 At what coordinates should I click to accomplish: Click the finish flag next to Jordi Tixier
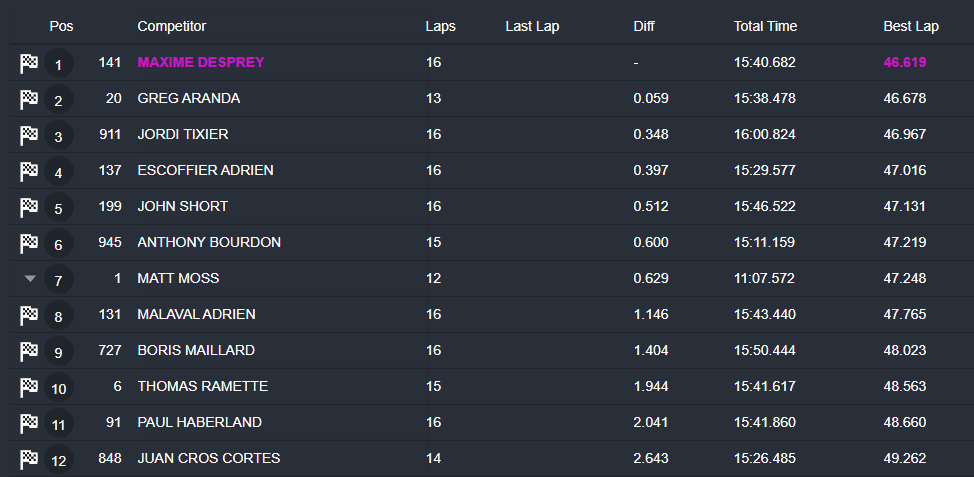tap(29, 135)
